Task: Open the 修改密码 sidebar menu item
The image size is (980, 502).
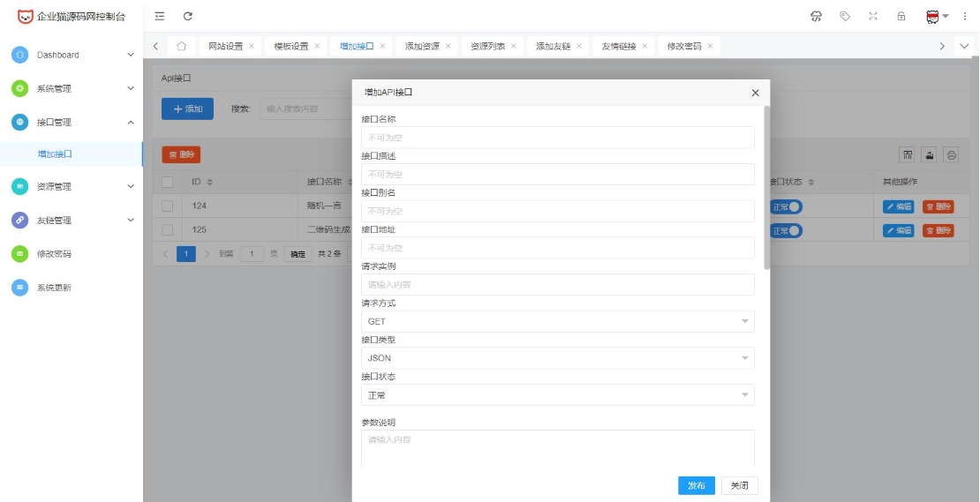Action: pos(55,254)
